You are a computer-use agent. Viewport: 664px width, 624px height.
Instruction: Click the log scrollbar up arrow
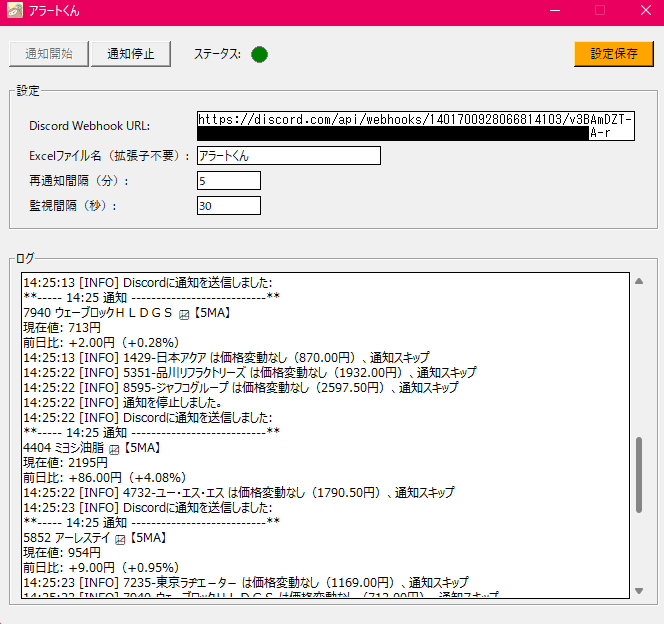click(x=639, y=281)
